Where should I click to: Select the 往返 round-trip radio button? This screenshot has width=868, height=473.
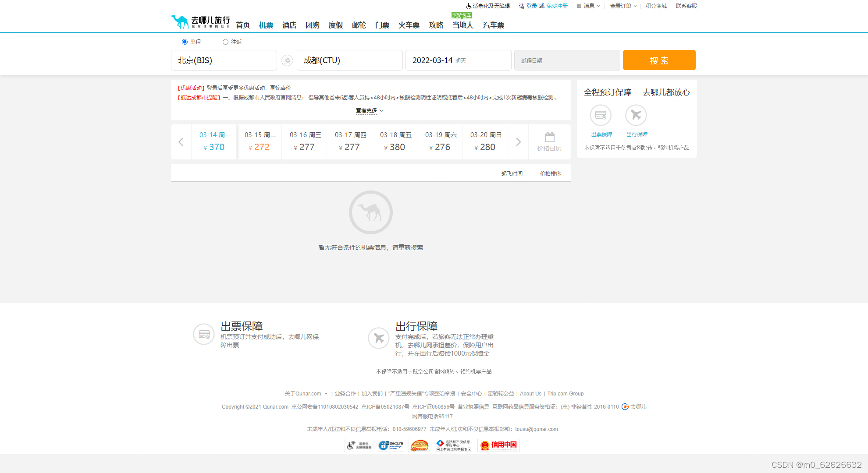tap(225, 42)
